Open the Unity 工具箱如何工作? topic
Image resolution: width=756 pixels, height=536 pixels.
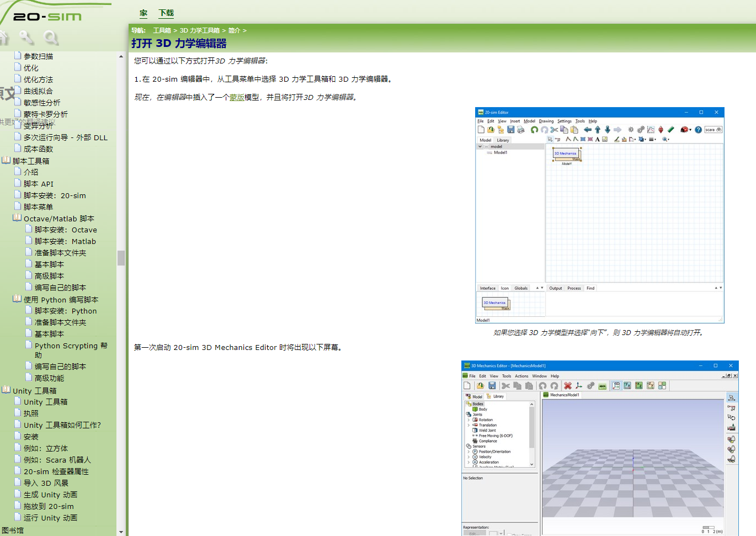pos(62,425)
